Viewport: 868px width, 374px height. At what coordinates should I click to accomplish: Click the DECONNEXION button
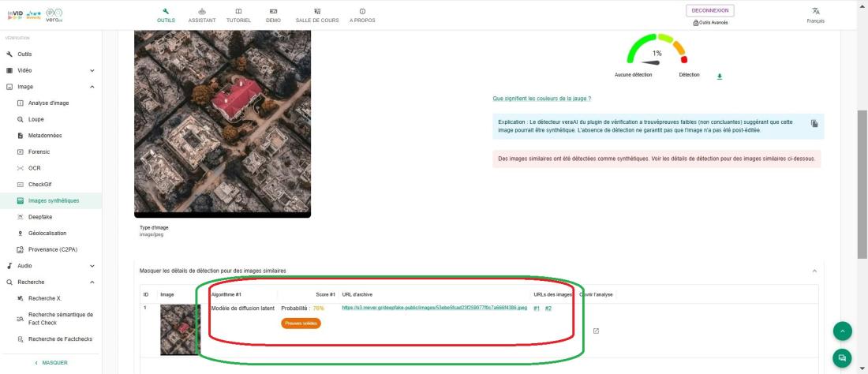[710, 10]
